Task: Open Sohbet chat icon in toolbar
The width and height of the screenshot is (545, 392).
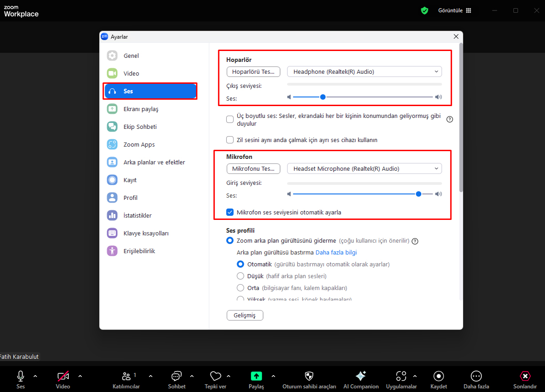Action: click(176, 376)
